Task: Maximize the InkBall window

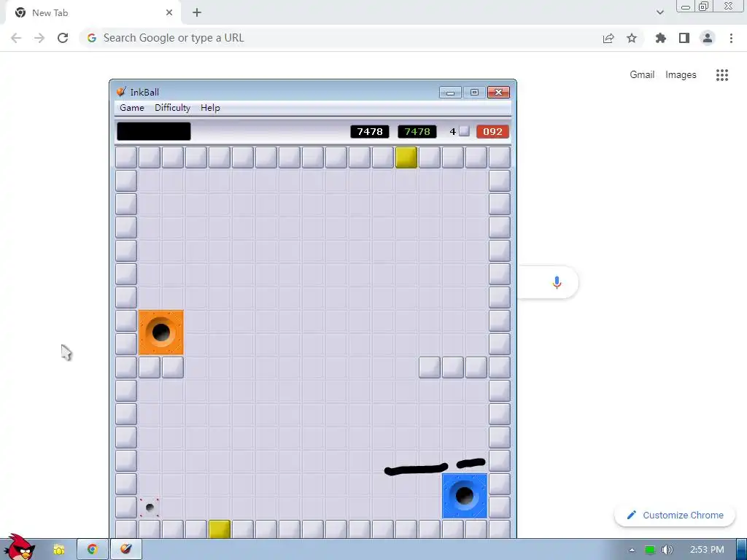Action: coord(474,93)
